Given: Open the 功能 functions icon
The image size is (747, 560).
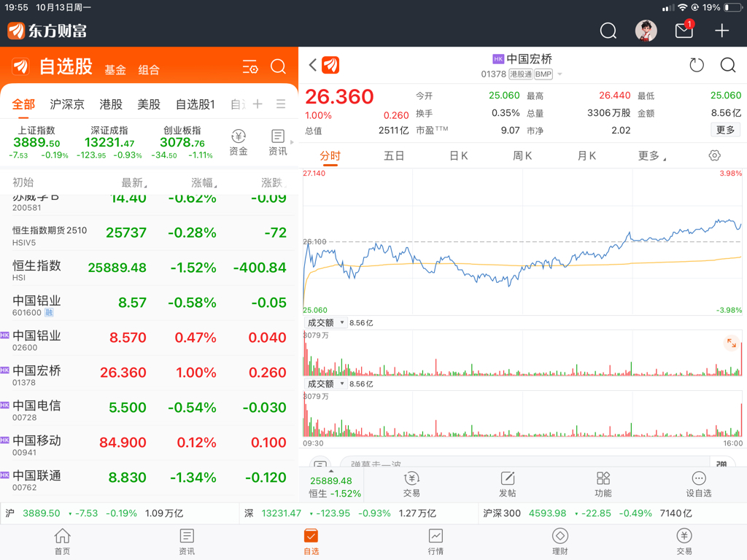Looking at the screenshot, I should 603,484.
